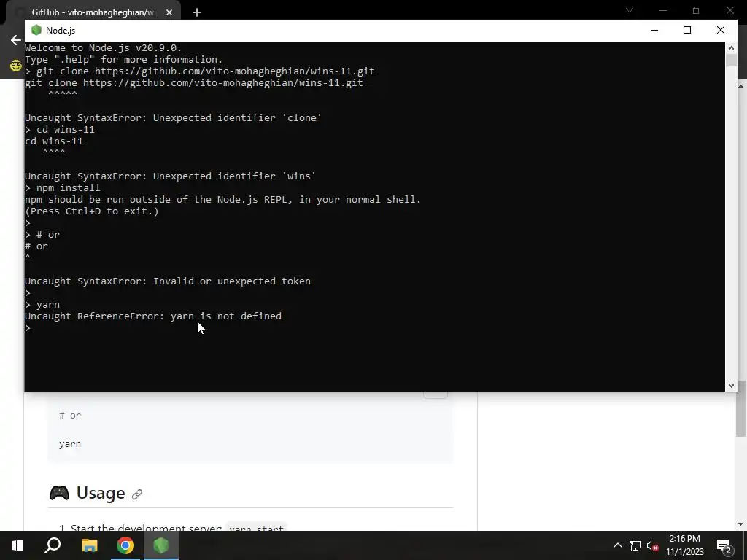Launch File Explorer from taskbar
This screenshot has height=560, width=747.
[89, 545]
